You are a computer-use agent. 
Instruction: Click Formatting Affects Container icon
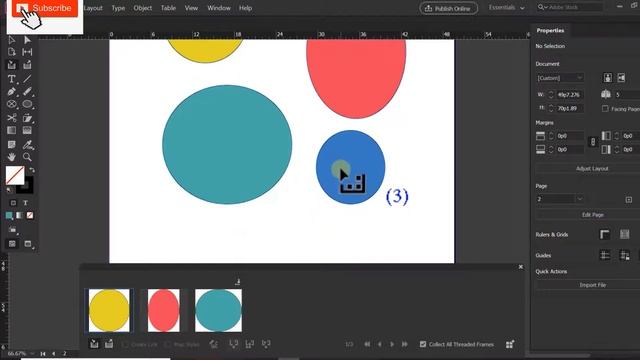click(x=13, y=203)
